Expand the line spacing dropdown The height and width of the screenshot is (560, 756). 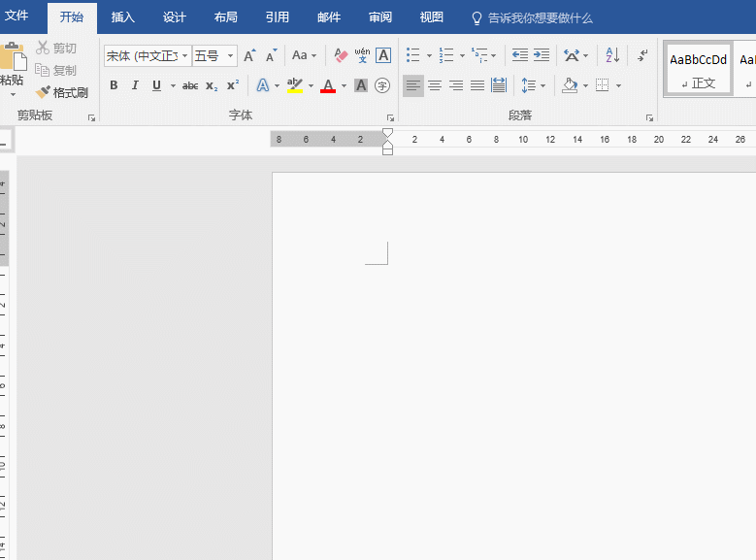tap(542, 85)
